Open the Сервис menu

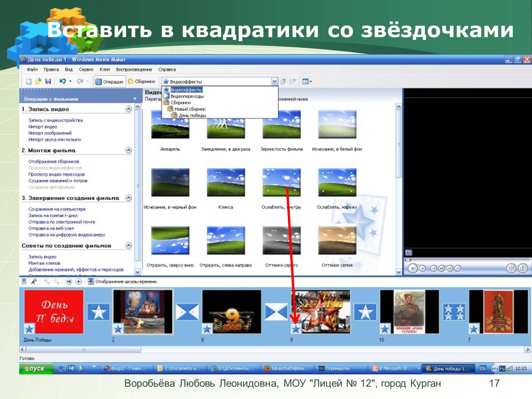(x=86, y=69)
